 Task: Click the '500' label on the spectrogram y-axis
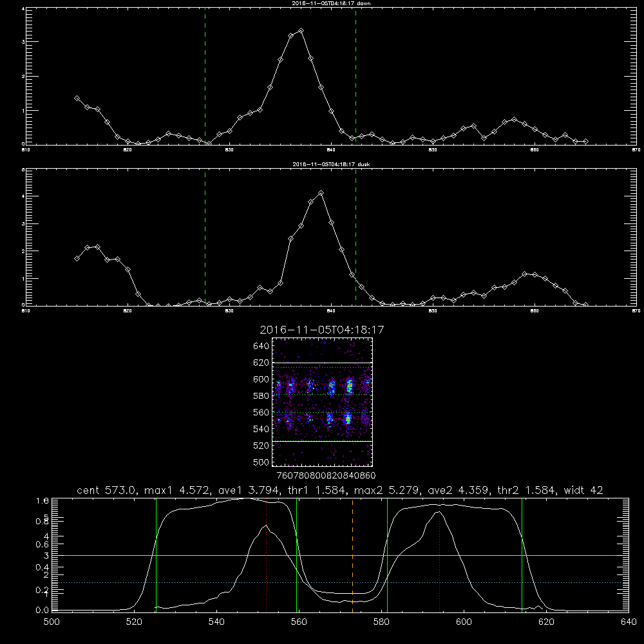(x=261, y=462)
